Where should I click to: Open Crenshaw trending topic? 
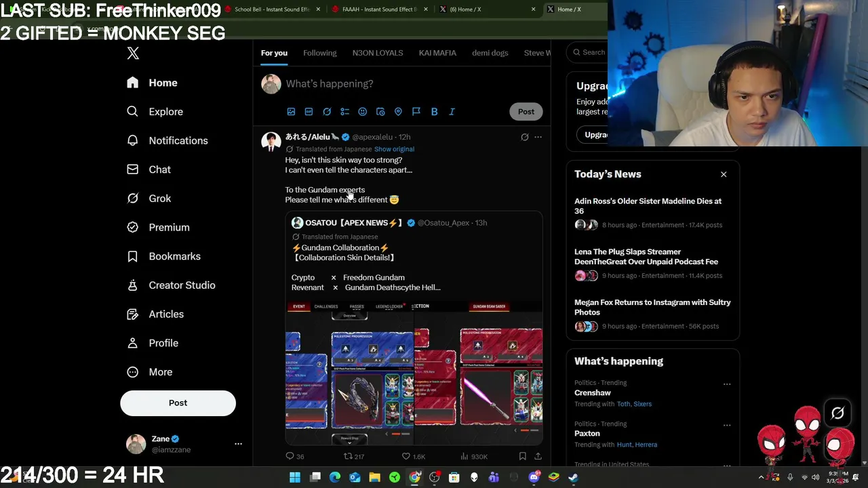[593, 393]
